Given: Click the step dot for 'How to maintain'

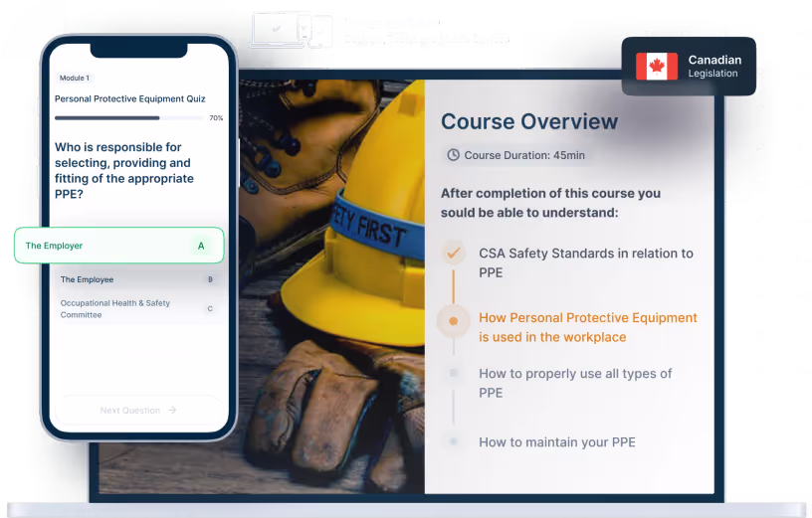Looking at the screenshot, I should (453, 441).
